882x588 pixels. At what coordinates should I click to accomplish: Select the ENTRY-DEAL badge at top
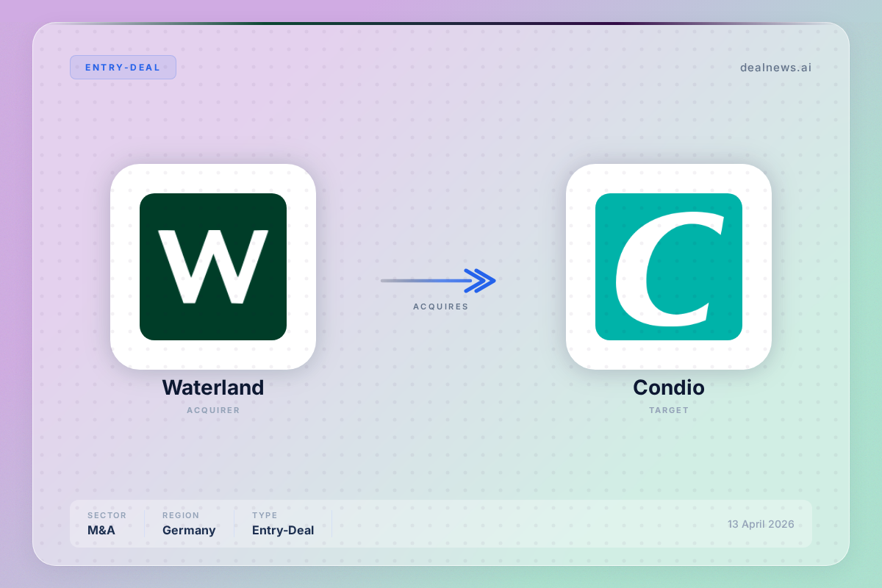coord(123,68)
